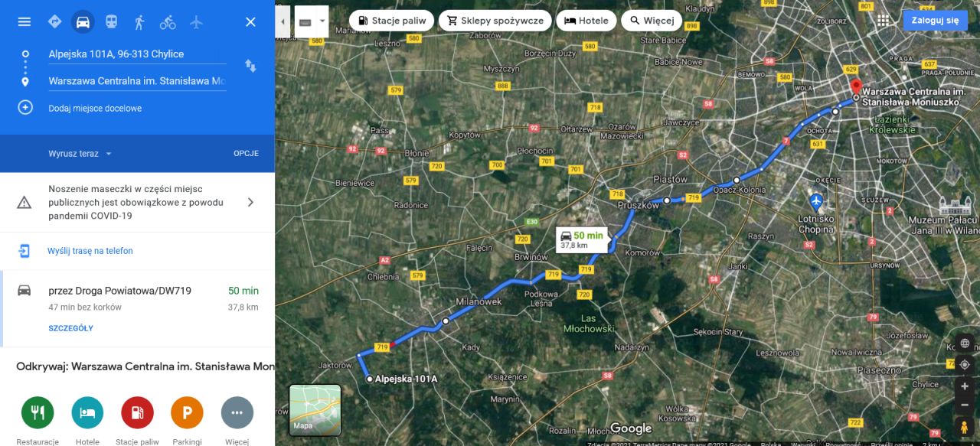Select the walking travel mode icon

pos(139,21)
